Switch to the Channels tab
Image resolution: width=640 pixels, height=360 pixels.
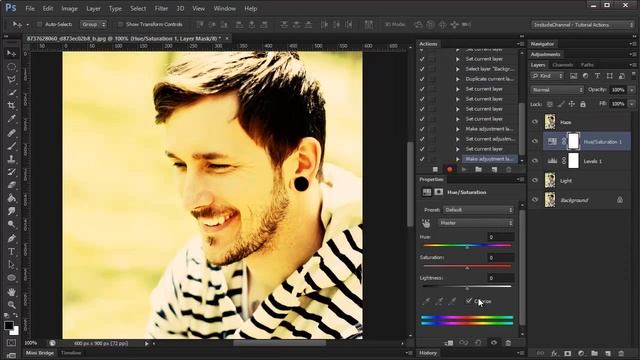point(562,65)
